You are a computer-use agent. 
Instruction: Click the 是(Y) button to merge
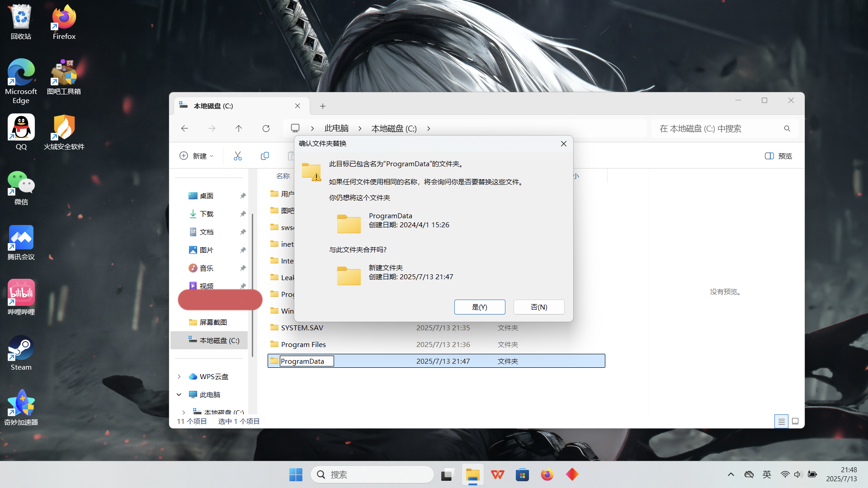[x=479, y=307]
